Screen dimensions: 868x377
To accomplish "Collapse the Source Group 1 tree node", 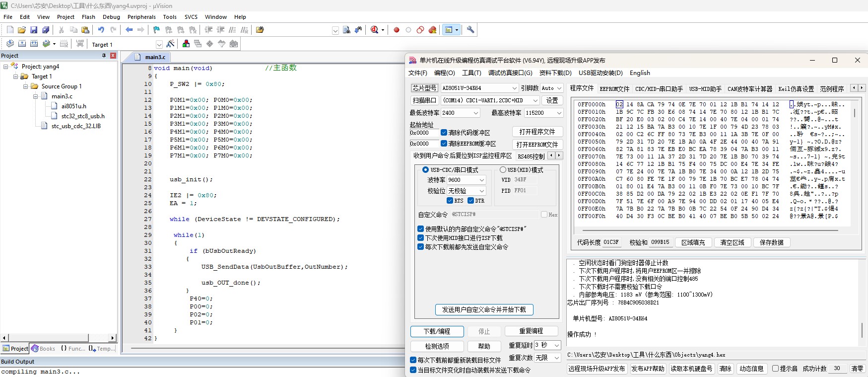I will [x=26, y=86].
